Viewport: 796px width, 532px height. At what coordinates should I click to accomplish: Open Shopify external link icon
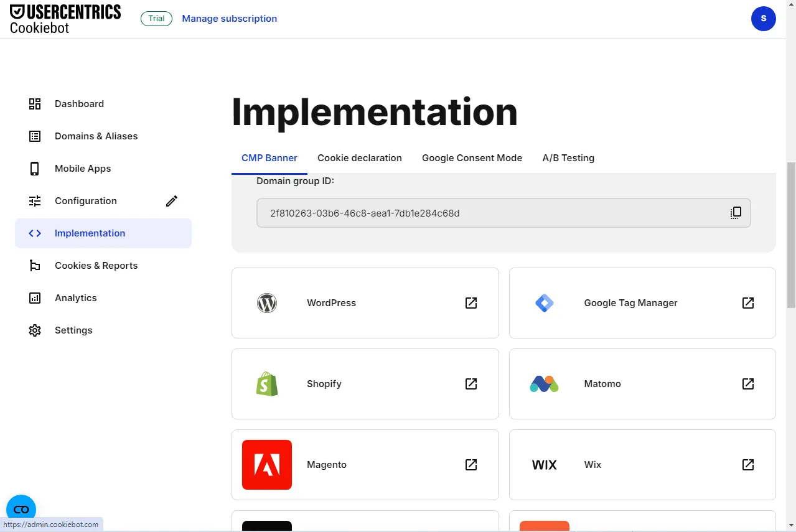471,384
